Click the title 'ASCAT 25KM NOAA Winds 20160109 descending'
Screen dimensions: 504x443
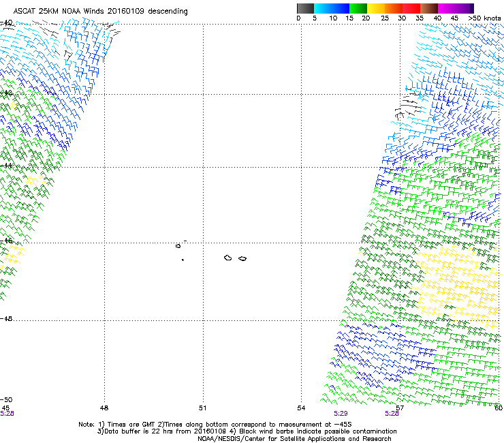coord(100,12)
